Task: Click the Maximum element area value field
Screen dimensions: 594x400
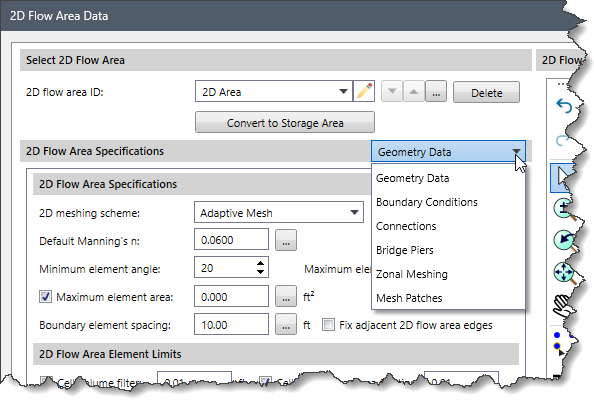Action: [231, 296]
